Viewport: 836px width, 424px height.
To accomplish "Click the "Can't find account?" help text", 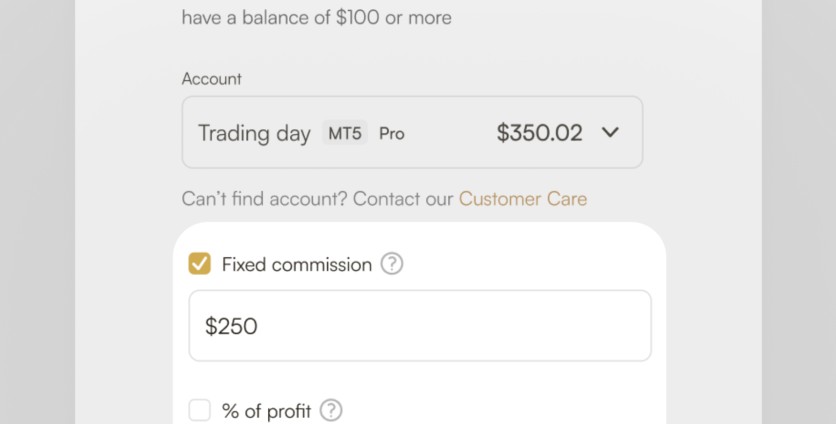I will (x=264, y=199).
